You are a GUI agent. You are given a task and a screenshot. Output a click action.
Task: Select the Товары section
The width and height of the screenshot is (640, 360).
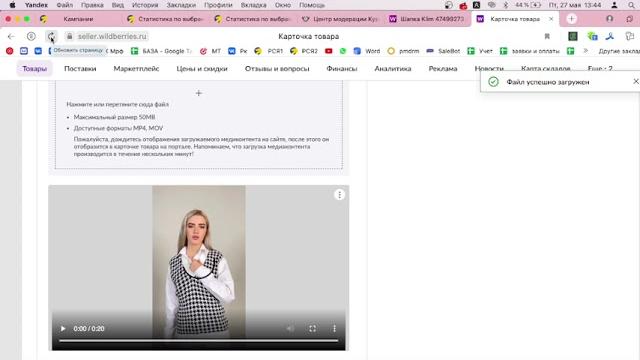click(x=35, y=69)
